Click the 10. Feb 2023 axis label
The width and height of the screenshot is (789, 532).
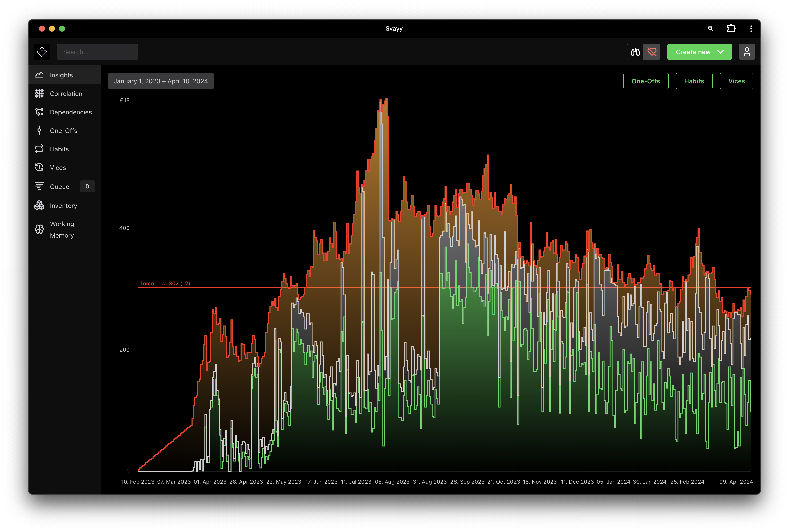click(137, 481)
